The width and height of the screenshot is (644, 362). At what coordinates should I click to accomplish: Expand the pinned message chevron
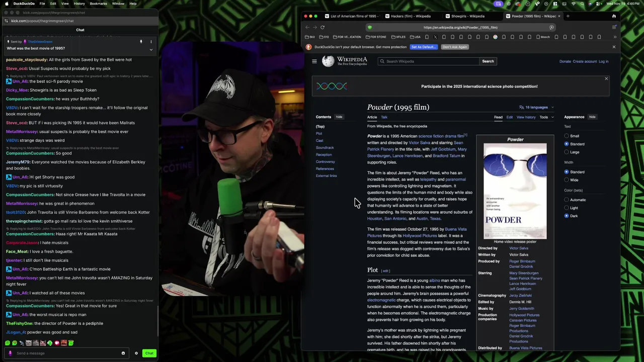(151, 49)
